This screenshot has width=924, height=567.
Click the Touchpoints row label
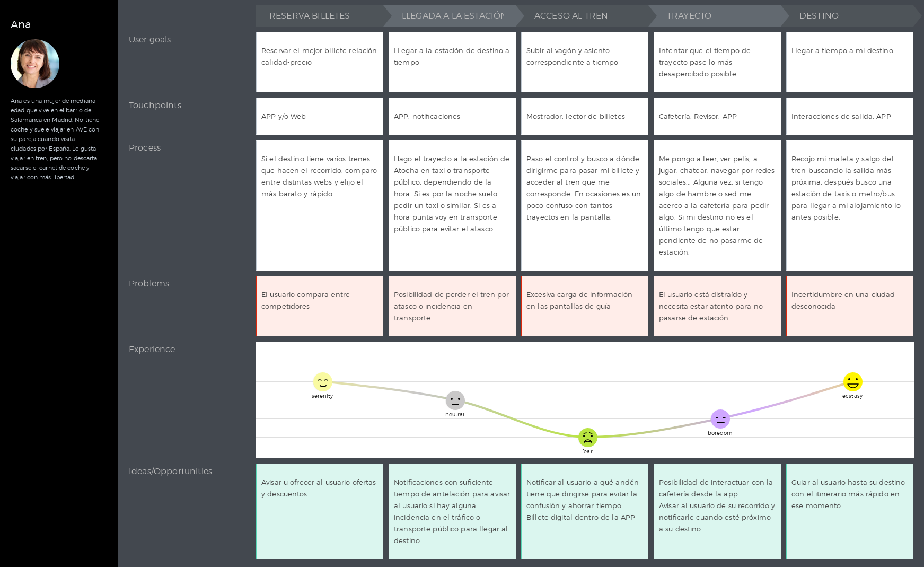[155, 106]
